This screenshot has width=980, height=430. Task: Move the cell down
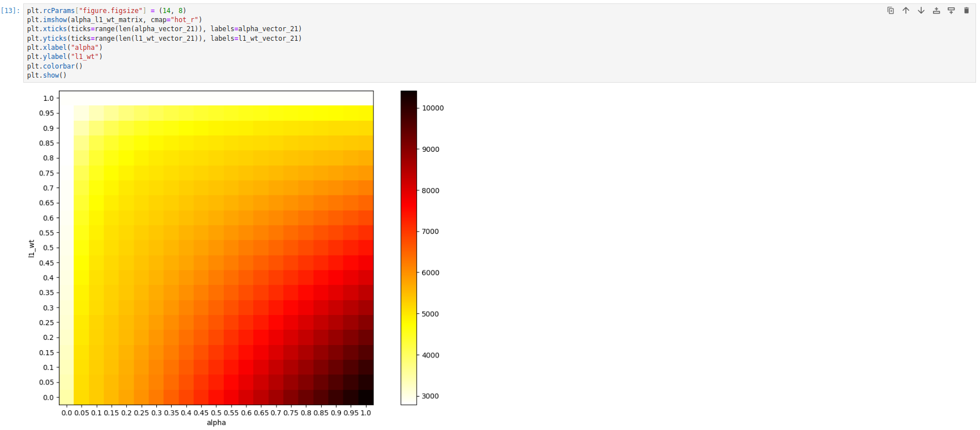click(x=921, y=11)
